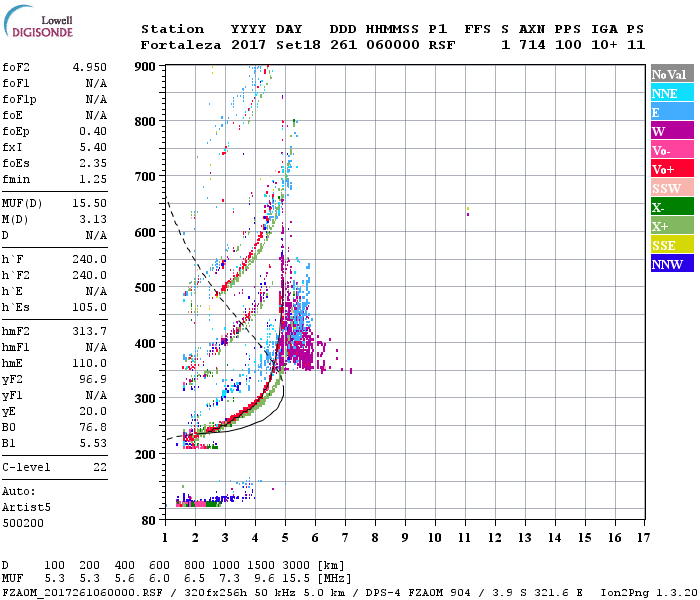The image size is (700, 600).
Task: Click the B1 value 5.53
Action: coord(93,443)
